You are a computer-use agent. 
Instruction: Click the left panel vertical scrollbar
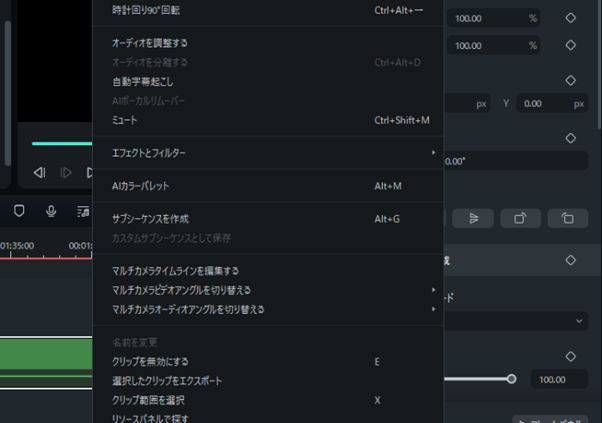(x=8, y=93)
